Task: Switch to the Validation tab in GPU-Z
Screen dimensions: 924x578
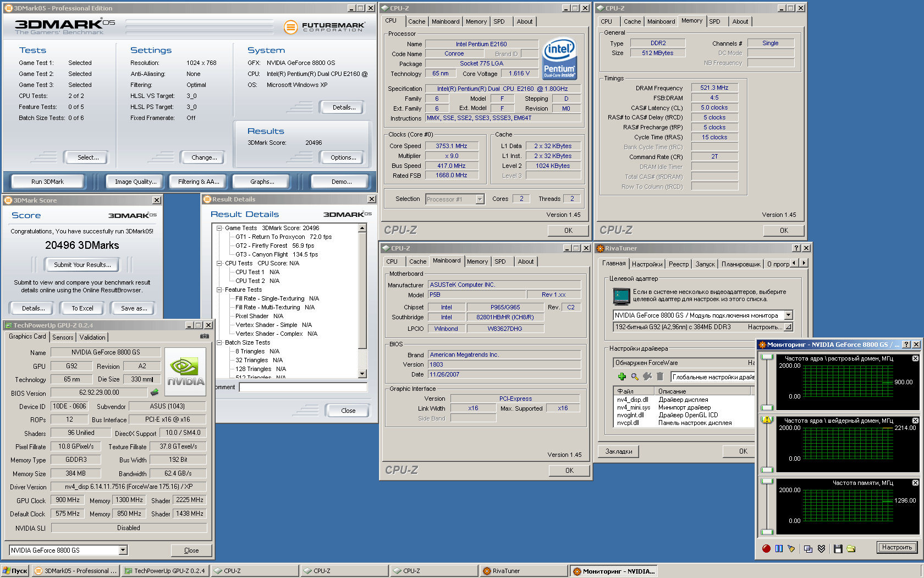Action: click(92, 337)
